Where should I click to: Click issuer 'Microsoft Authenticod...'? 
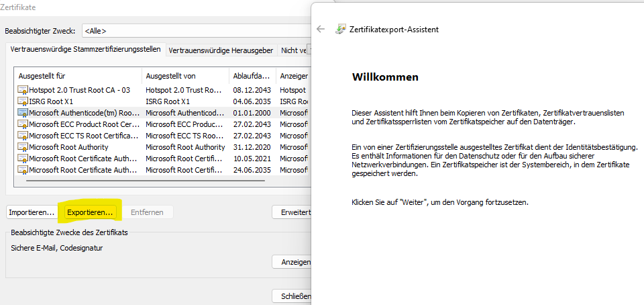pyautogui.click(x=185, y=113)
